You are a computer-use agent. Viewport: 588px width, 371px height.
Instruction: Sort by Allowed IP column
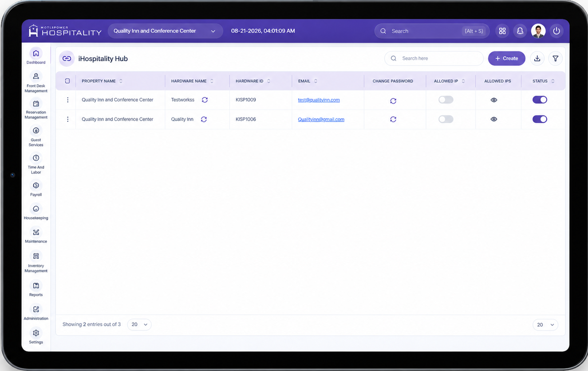point(463,81)
